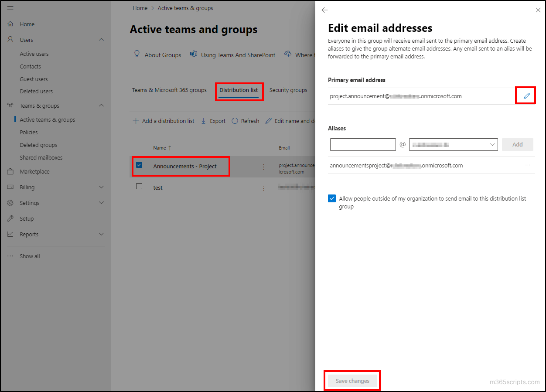This screenshot has height=392, width=546.
Task: Open the ellipsis menu next to announcementsproject alias
Action: (x=528, y=165)
